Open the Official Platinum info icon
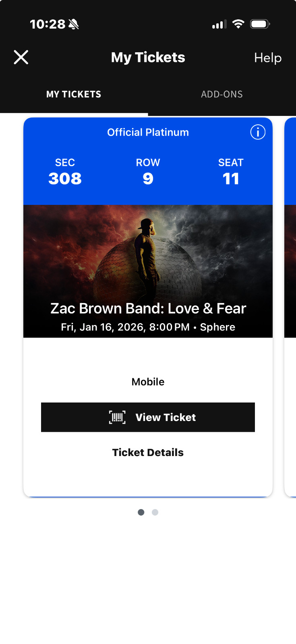This screenshot has width=296, height=644. point(257,132)
